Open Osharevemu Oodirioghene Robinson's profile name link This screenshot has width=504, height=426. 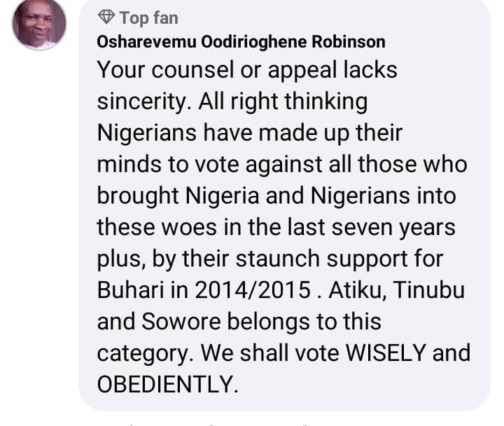(241, 42)
